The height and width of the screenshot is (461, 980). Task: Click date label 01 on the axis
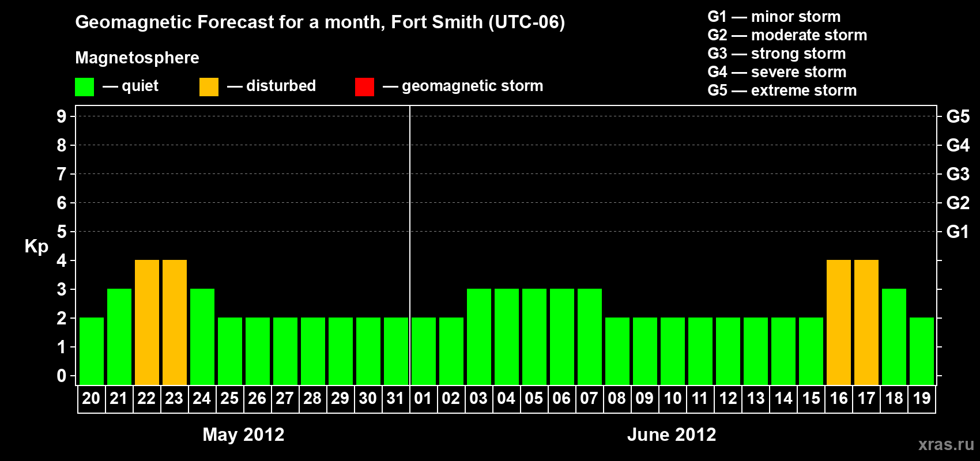pyautogui.click(x=423, y=398)
